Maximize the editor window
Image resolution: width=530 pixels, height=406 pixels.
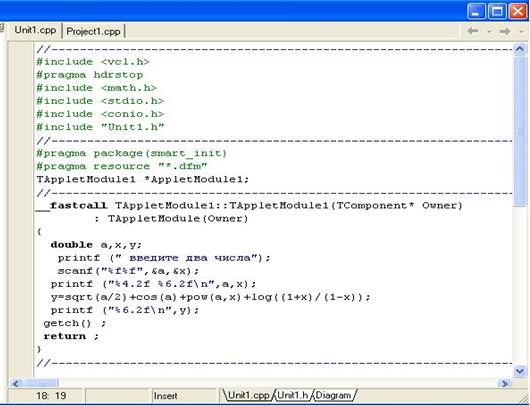(x=497, y=11)
